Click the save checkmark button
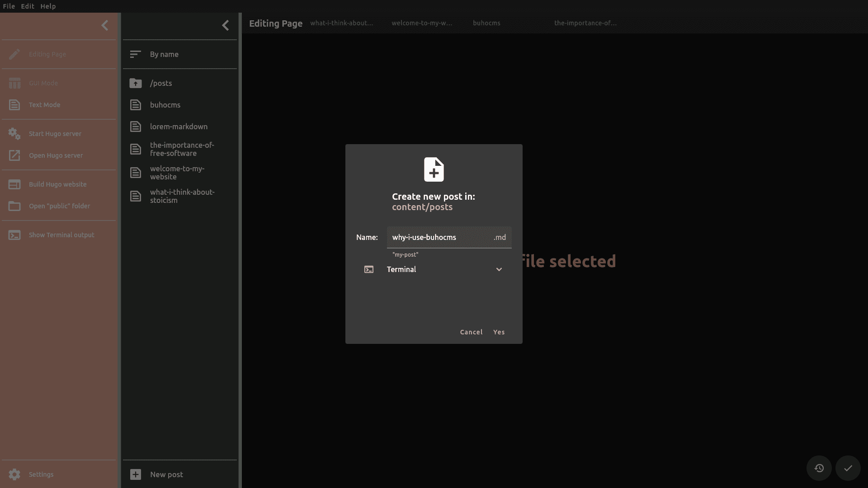The width and height of the screenshot is (868, 488). pos(848,468)
